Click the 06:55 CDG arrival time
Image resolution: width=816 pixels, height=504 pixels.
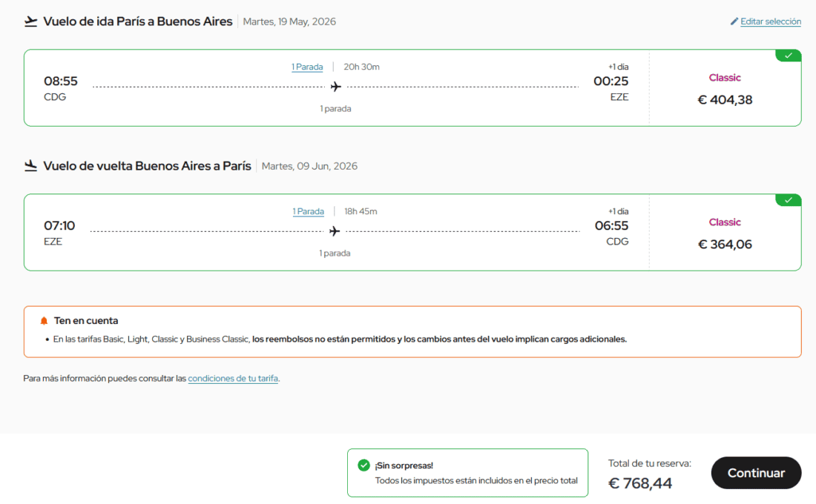(x=611, y=226)
